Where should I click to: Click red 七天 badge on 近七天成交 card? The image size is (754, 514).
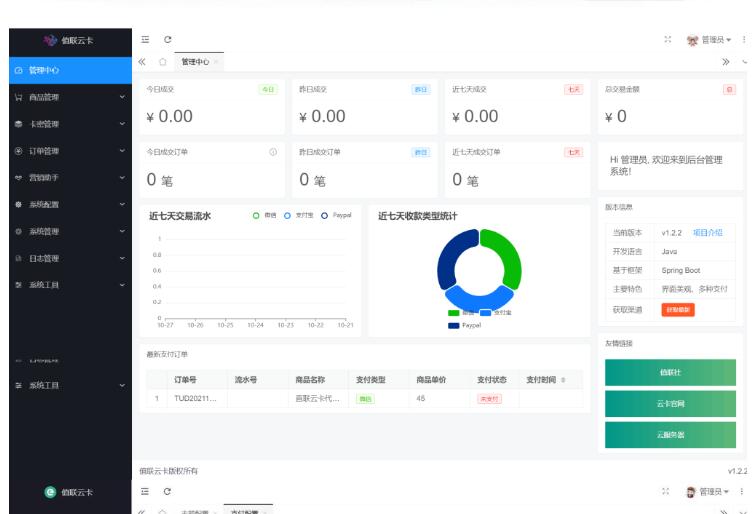[x=574, y=89]
